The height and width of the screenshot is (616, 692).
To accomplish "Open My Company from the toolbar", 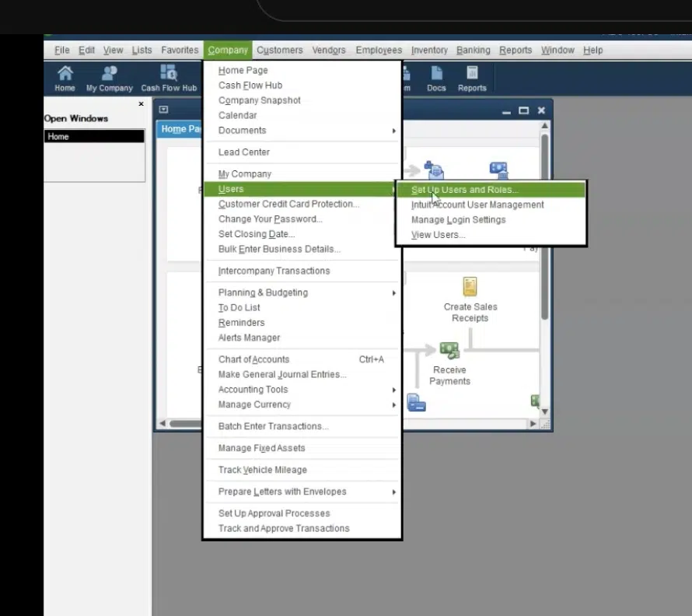I will 108,78.
